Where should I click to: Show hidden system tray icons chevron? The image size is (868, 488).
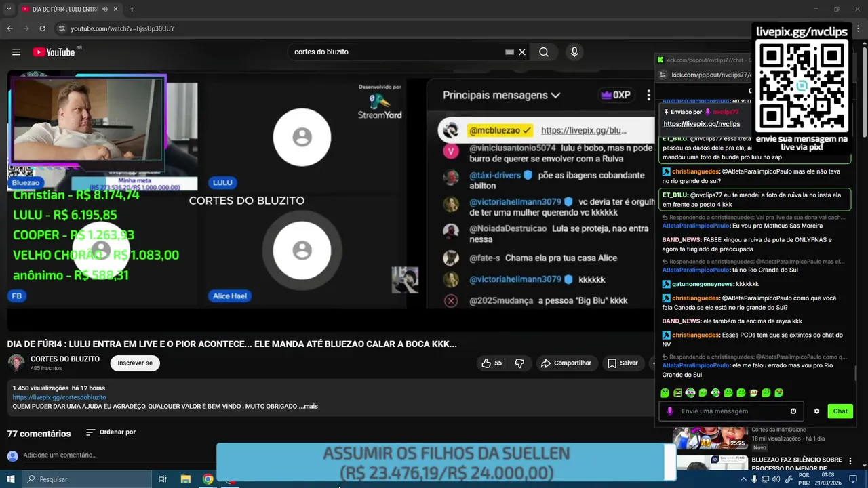pyautogui.click(x=744, y=479)
